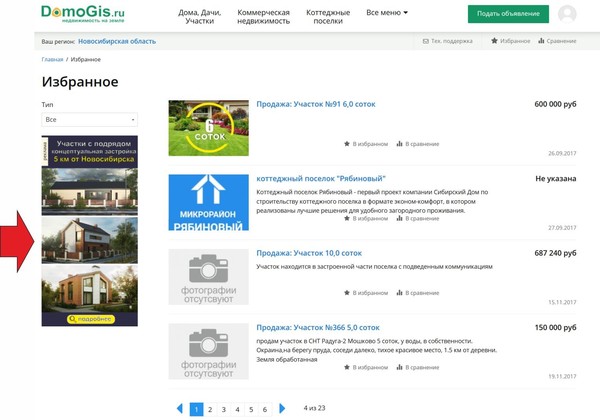Go to page 3 in pagination
This screenshot has height=420, width=600.
(x=224, y=409)
